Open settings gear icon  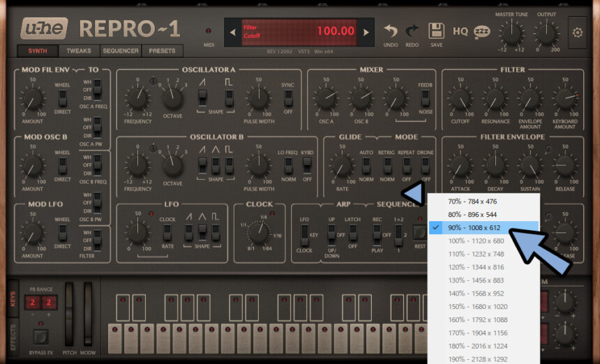click(x=578, y=33)
